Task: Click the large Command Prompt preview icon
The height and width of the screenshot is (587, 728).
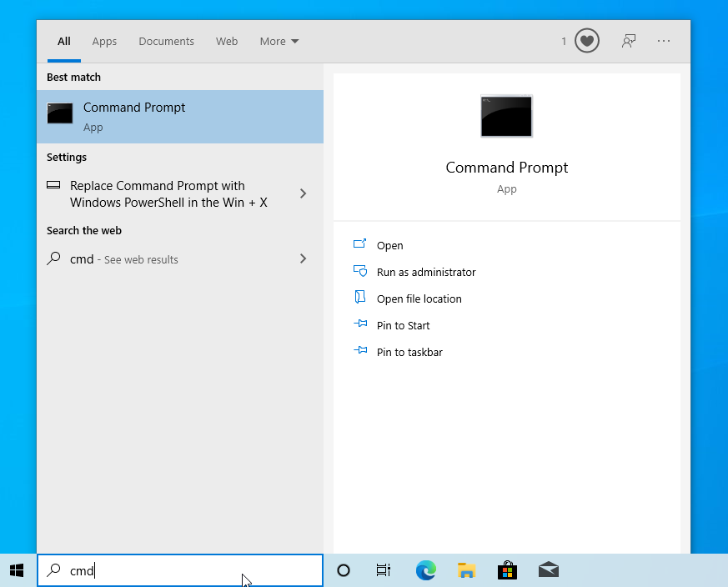Action: 506,116
